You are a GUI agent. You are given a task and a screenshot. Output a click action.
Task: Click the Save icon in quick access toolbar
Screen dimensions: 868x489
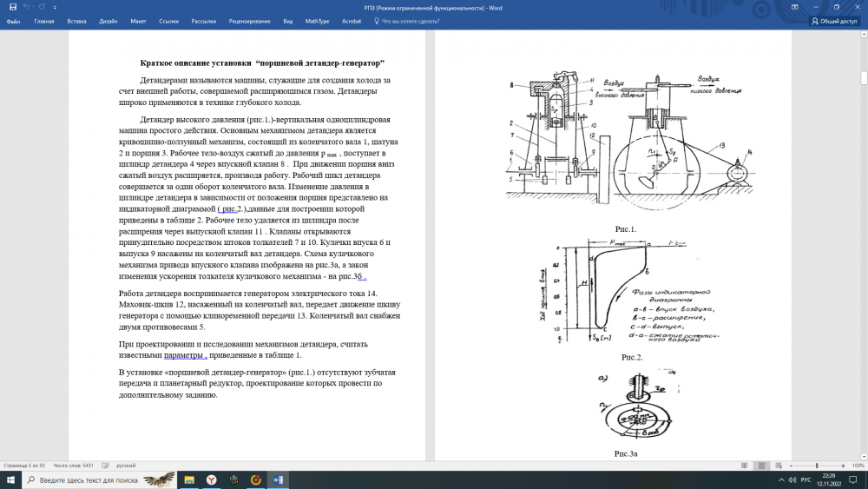[12, 7]
